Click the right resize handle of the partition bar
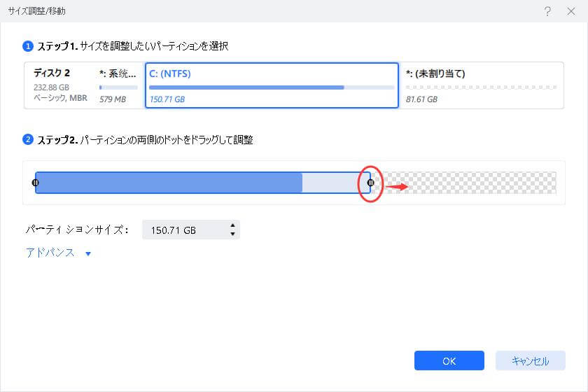 (x=370, y=183)
